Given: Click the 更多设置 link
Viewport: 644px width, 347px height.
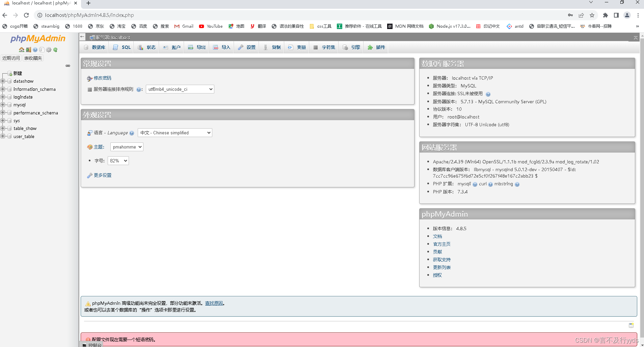Looking at the screenshot, I should coord(103,175).
